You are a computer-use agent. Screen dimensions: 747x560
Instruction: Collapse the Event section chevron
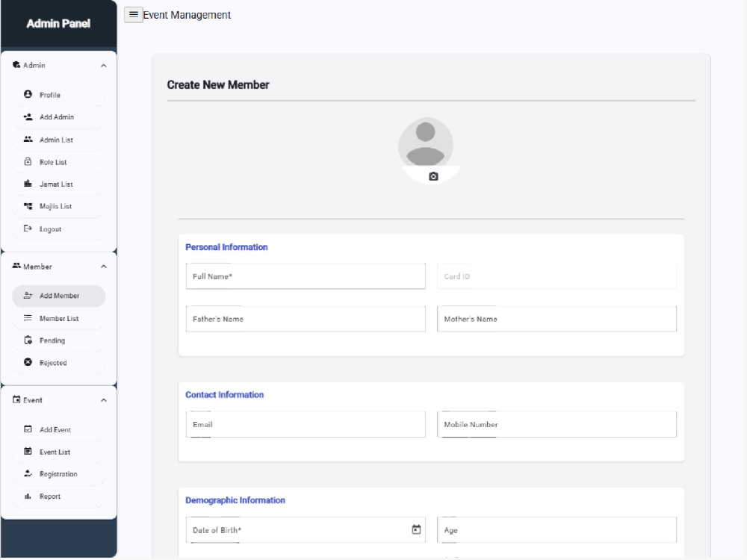point(103,400)
